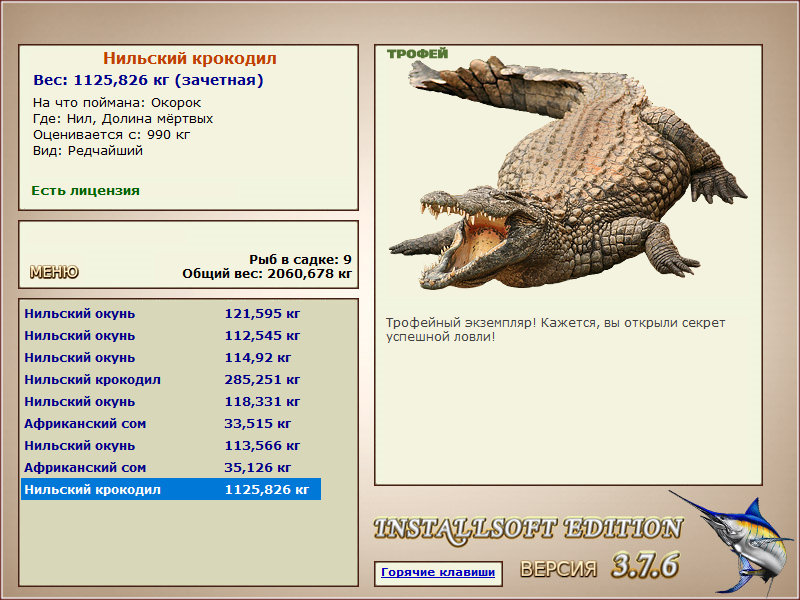Image resolution: width=800 pixels, height=600 pixels.
Task: Click the crocodile trophy picture
Action: click(x=568, y=172)
